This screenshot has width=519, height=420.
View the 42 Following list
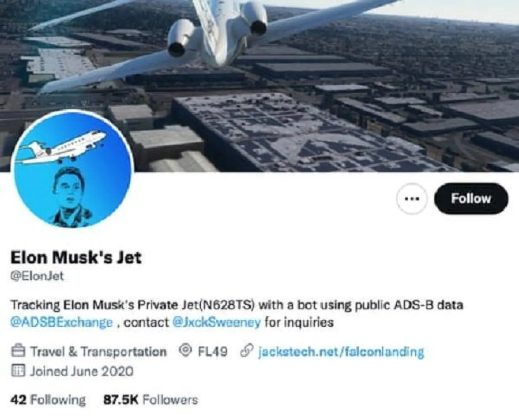(48, 400)
